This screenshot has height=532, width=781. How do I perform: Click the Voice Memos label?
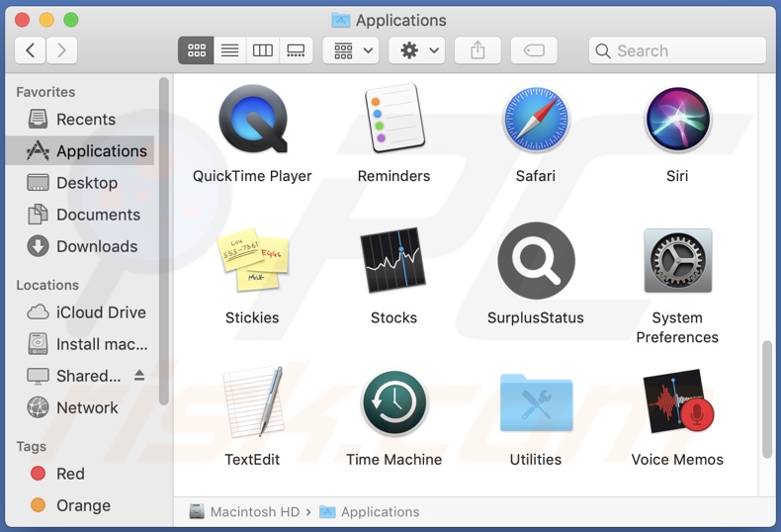tap(677, 459)
